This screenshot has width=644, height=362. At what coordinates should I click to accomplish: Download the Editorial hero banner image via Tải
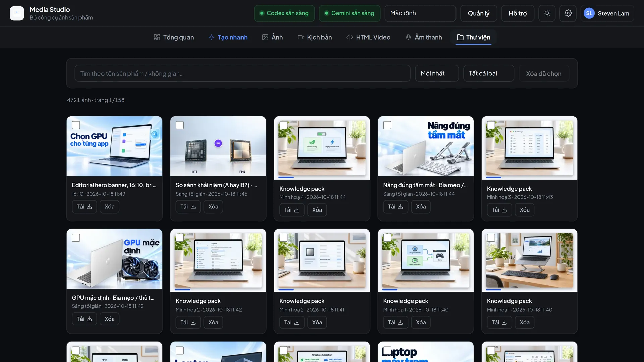tap(84, 207)
